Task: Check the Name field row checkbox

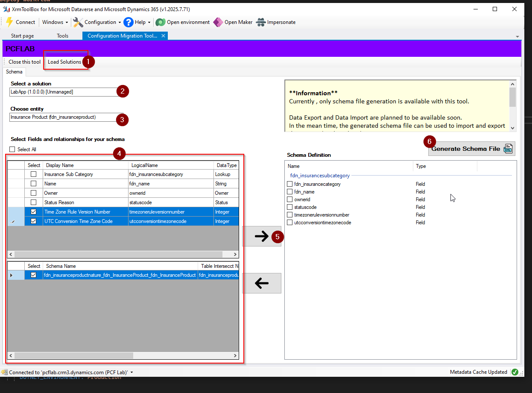Action: click(33, 184)
